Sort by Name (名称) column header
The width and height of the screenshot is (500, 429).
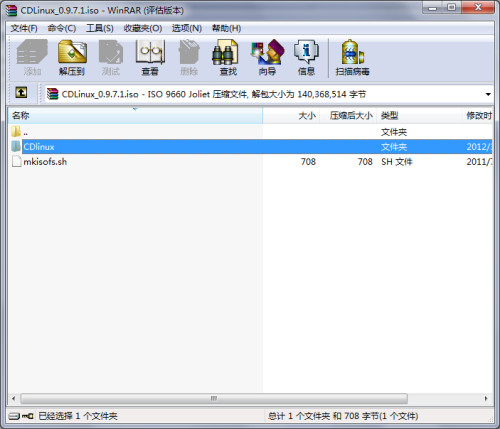click(x=135, y=116)
